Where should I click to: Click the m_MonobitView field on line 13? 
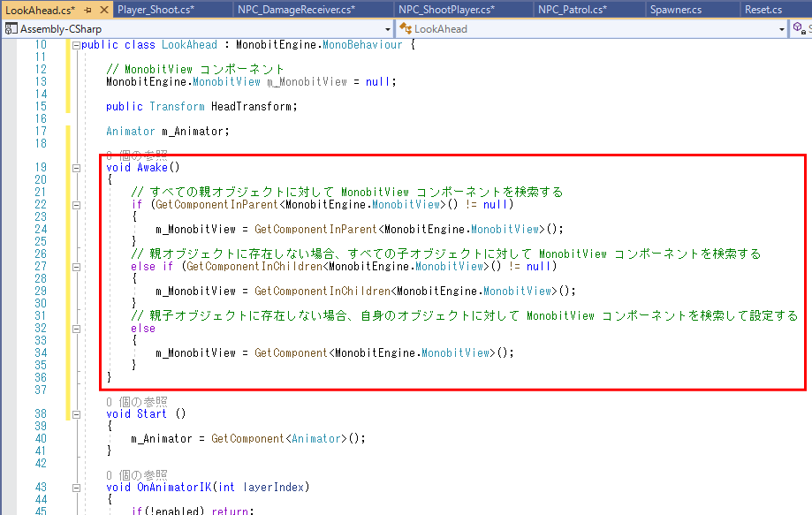click(x=307, y=82)
